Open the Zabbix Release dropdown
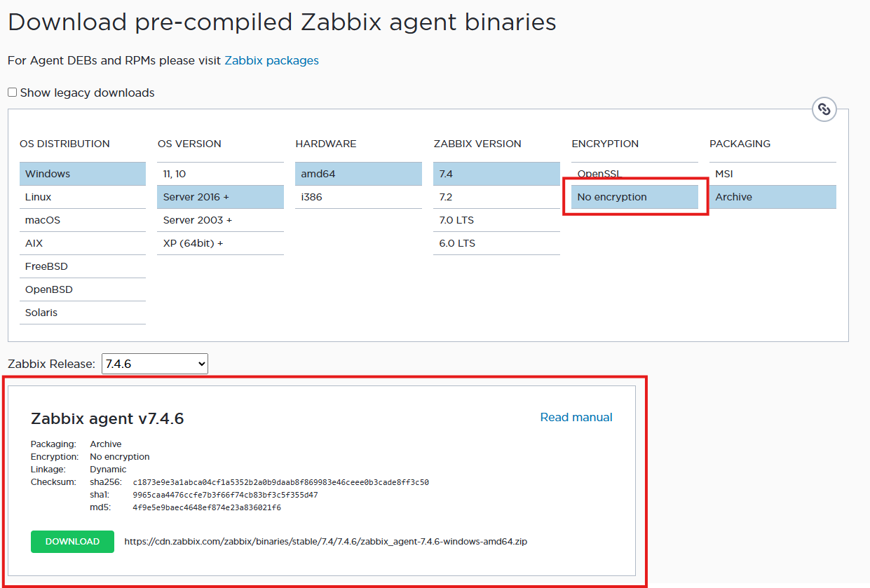 [x=155, y=364]
